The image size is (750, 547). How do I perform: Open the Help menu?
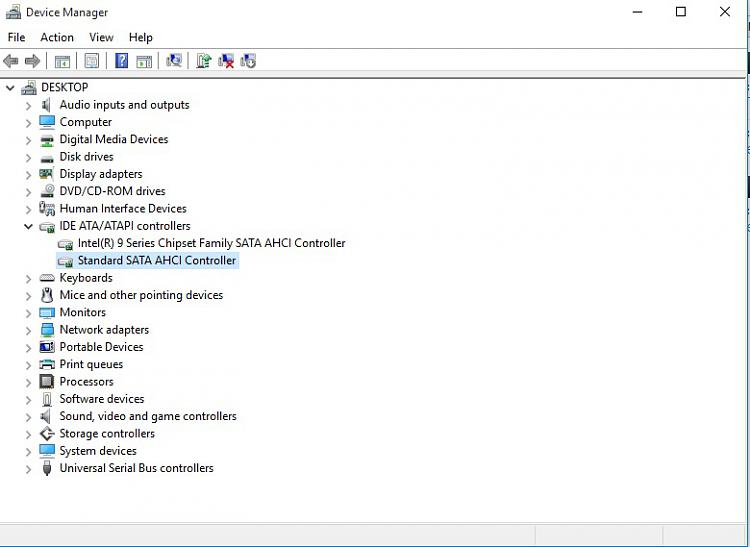click(x=141, y=37)
